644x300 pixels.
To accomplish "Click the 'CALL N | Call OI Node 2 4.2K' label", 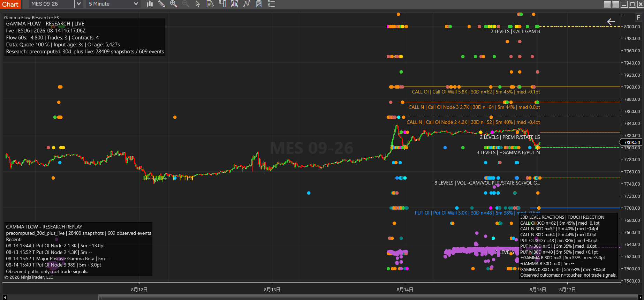I will click(x=473, y=122).
